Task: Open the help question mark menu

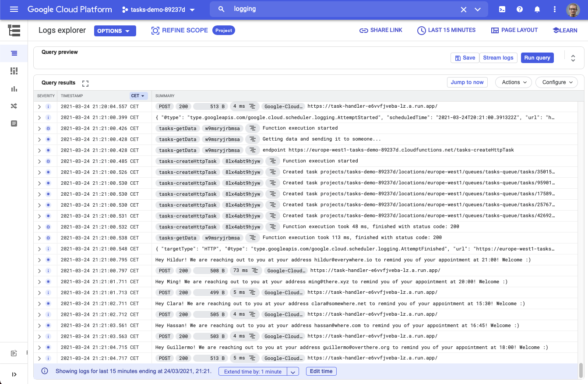Action: point(520,10)
